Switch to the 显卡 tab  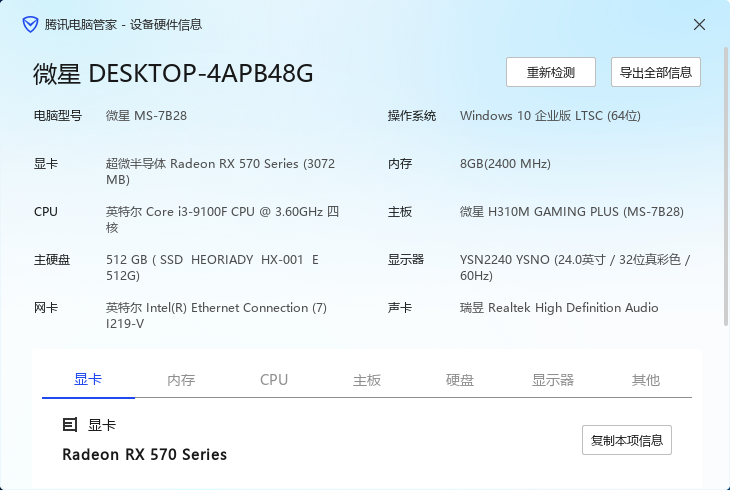coord(88,380)
